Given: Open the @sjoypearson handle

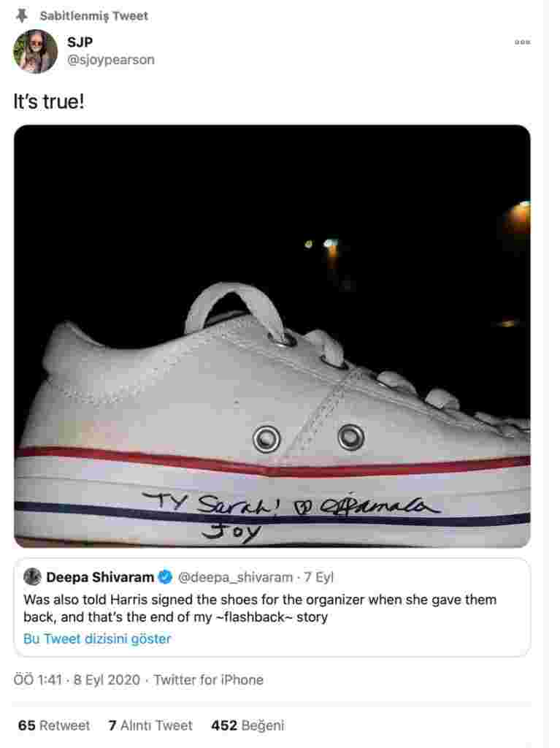Looking at the screenshot, I should point(111,60).
